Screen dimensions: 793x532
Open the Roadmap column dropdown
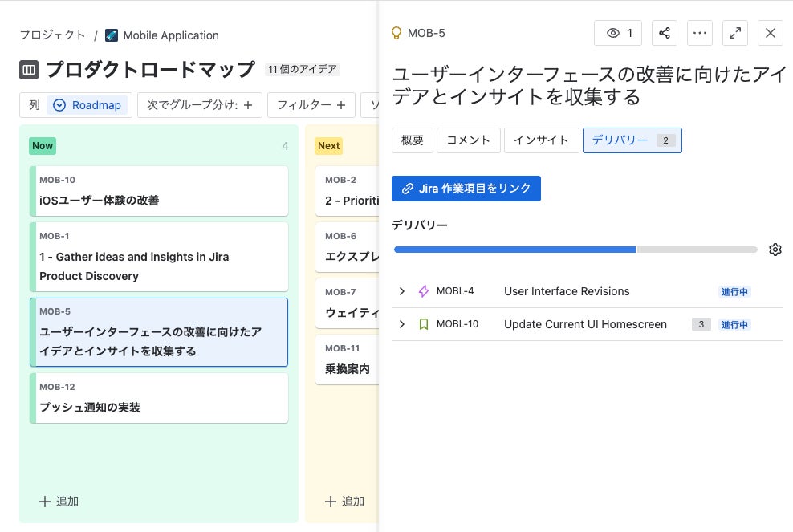tap(87, 105)
